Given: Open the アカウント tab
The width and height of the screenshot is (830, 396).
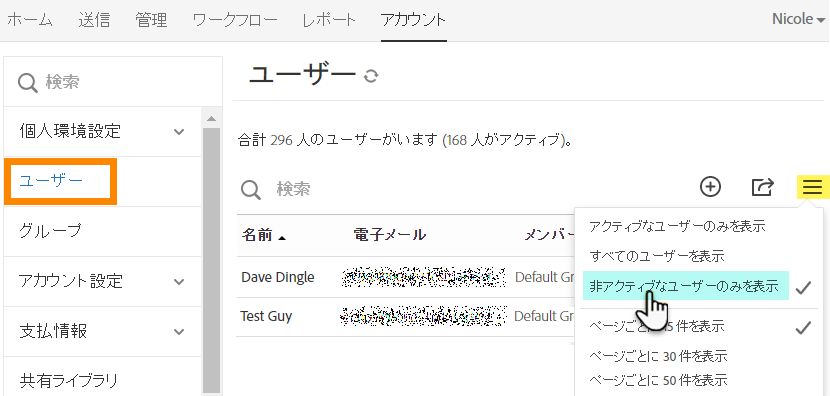Looking at the screenshot, I should (x=413, y=20).
